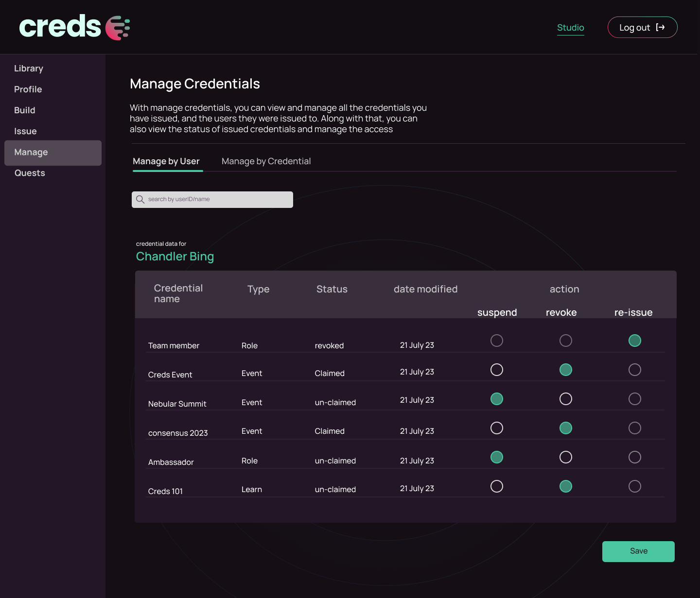Click the creds logo in header
The height and width of the screenshot is (598, 700).
(x=74, y=27)
